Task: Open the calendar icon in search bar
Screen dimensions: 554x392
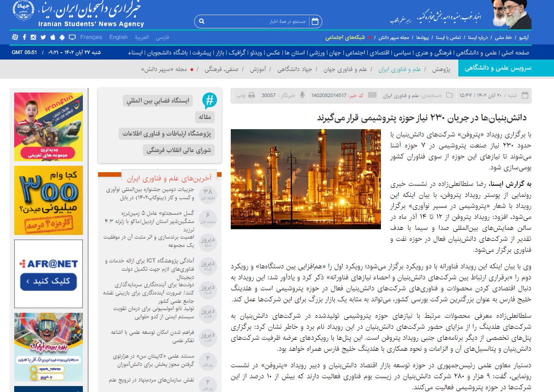Action: click(x=315, y=22)
